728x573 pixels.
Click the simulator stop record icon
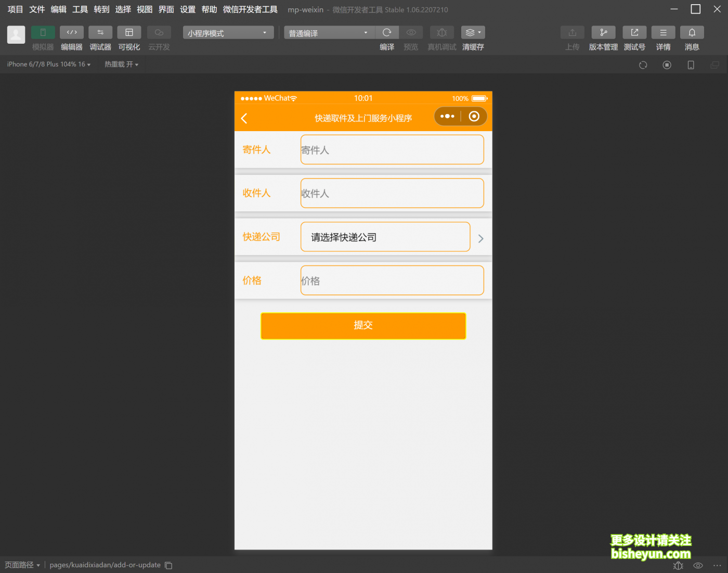(x=667, y=65)
